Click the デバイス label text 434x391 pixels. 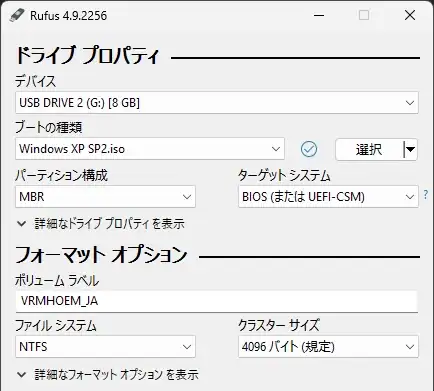35,81
